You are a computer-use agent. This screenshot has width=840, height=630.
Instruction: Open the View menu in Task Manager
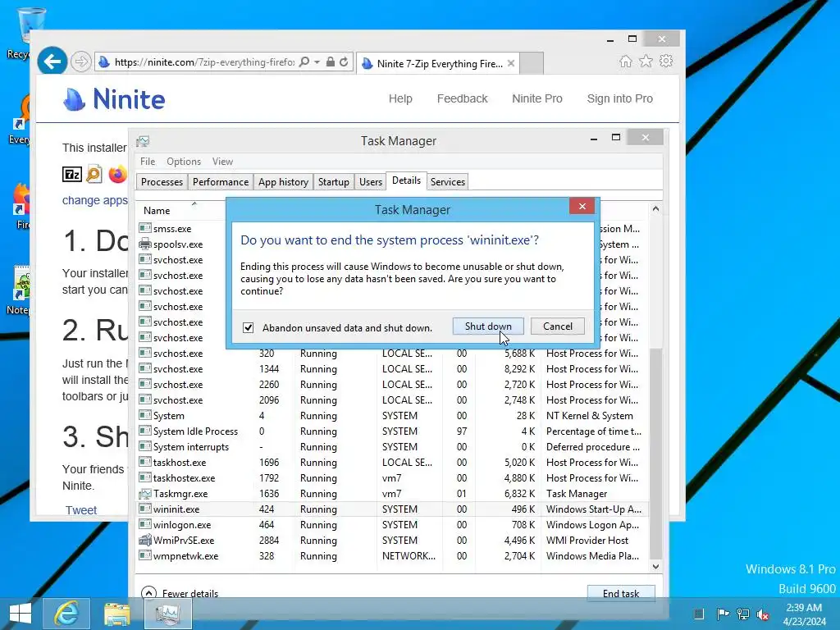pos(222,162)
